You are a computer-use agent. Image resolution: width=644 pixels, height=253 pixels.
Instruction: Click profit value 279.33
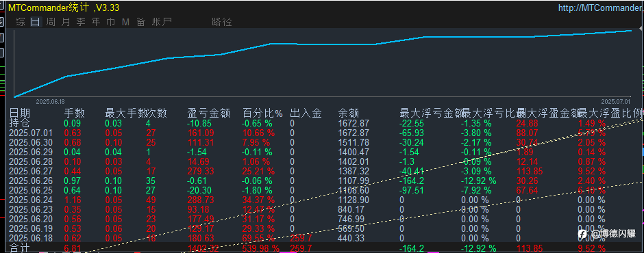pyautogui.click(x=201, y=171)
